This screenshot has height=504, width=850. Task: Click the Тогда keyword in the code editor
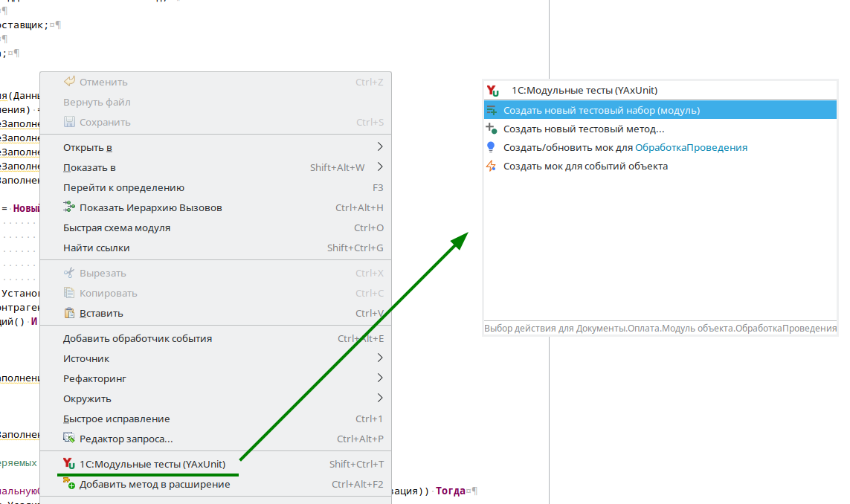point(450,491)
